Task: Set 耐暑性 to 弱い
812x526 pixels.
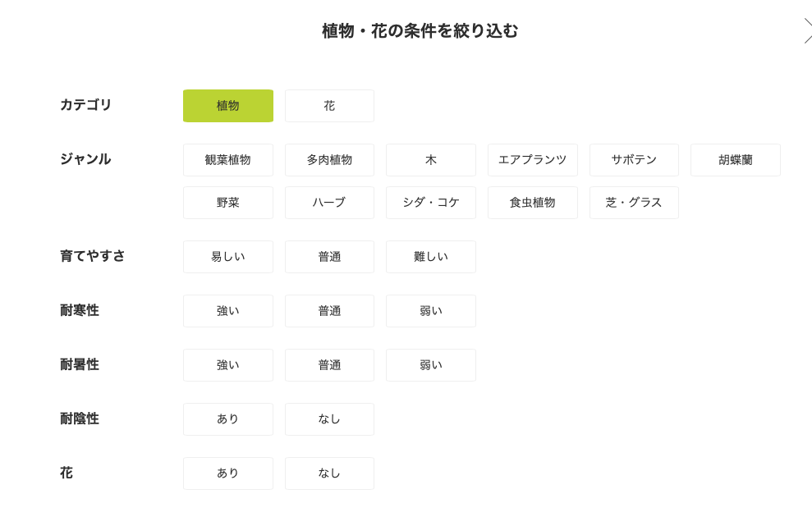Action: (x=431, y=365)
